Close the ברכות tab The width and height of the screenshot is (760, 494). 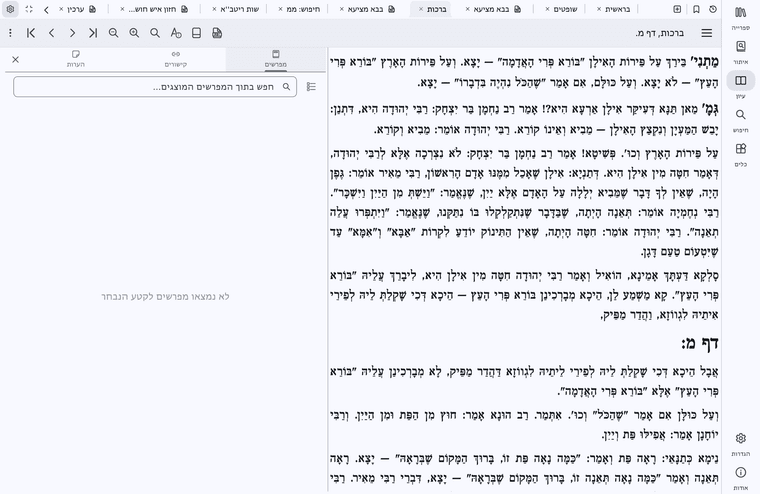click(421, 9)
